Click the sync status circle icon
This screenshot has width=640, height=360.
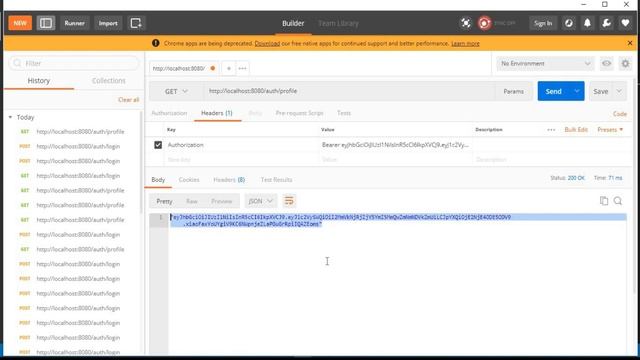[484, 23]
